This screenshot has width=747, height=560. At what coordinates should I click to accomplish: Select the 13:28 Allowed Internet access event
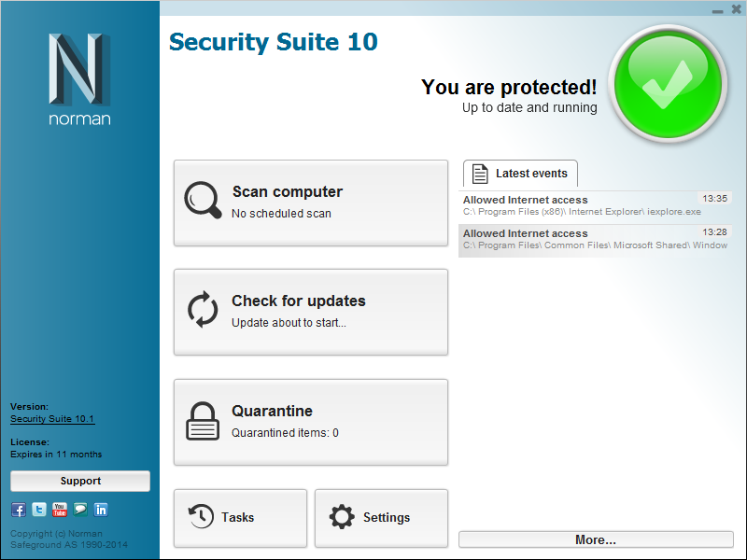pyautogui.click(x=594, y=239)
